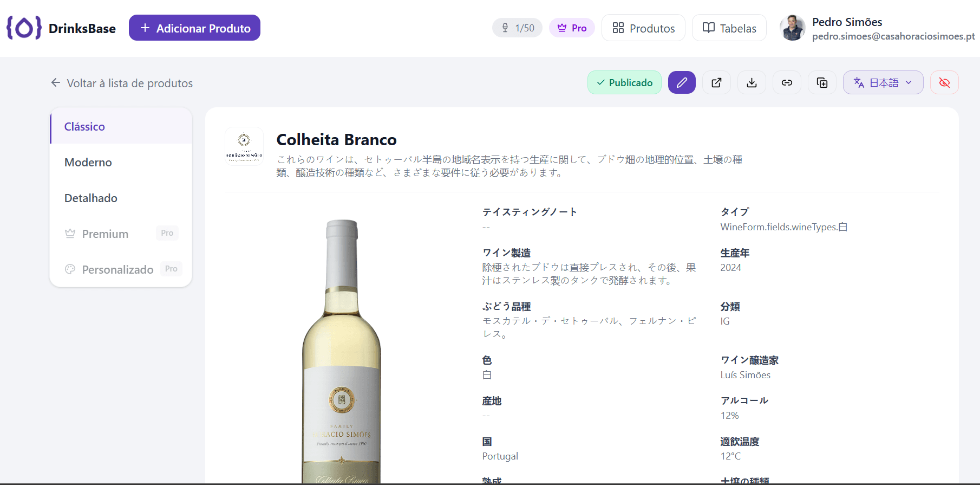The width and height of the screenshot is (980, 485).
Task: Click the DrinksBase logo icon
Action: point(24,28)
